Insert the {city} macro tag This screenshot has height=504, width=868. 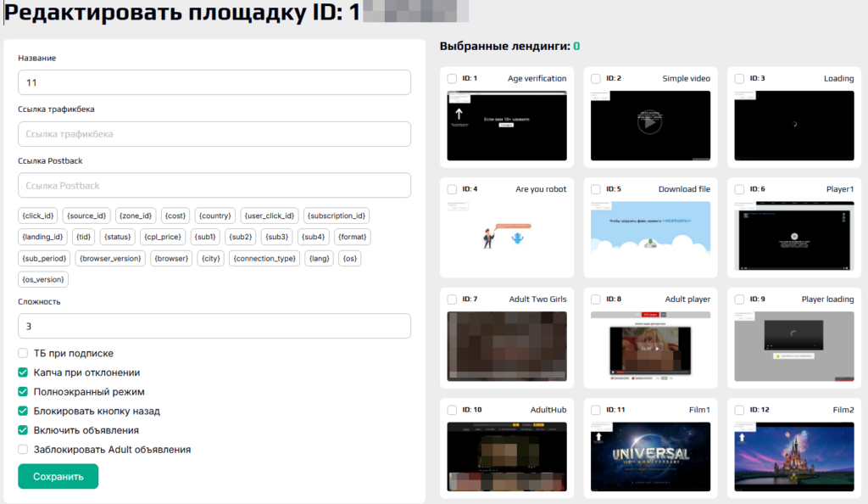pyautogui.click(x=211, y=258)
